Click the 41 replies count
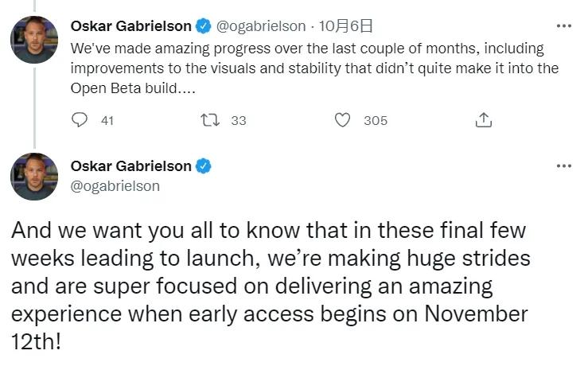 [x=108, y=121]
